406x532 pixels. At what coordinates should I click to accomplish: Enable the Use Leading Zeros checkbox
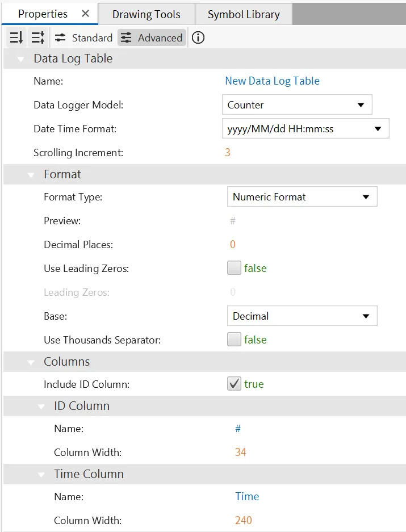(x=234, y=268)
